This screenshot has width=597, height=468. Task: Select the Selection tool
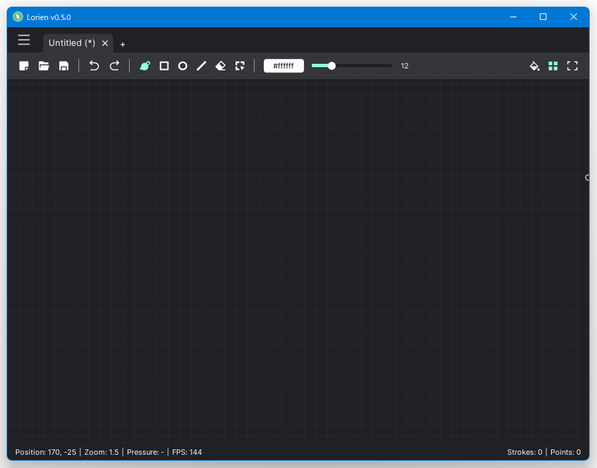(240, 66)
